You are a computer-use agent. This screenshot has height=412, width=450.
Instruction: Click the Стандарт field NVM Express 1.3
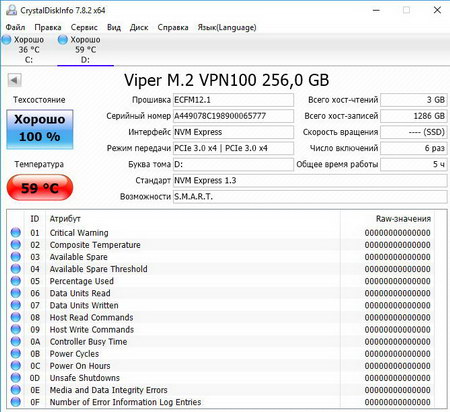coord(310,180)
